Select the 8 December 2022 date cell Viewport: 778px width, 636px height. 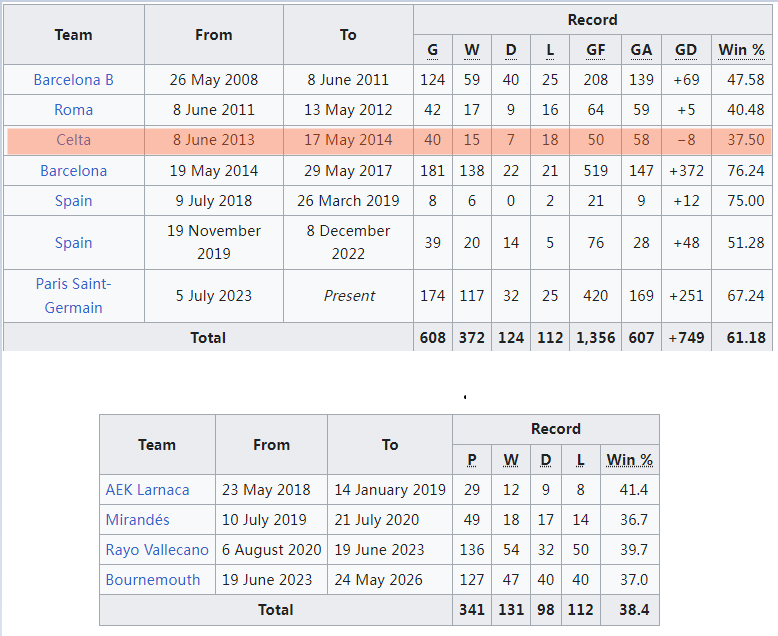pyautogui.click(x=348, y=243)
